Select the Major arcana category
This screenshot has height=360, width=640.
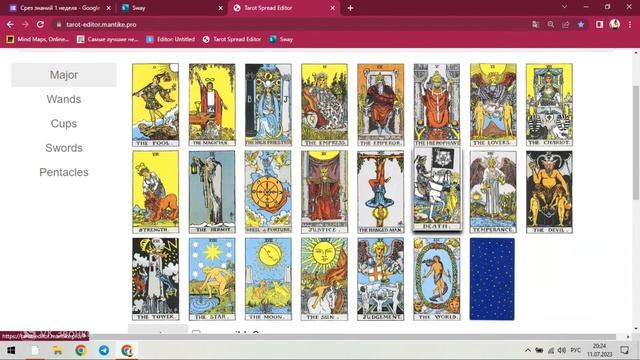pyautogui.click(x=64, y=75)
